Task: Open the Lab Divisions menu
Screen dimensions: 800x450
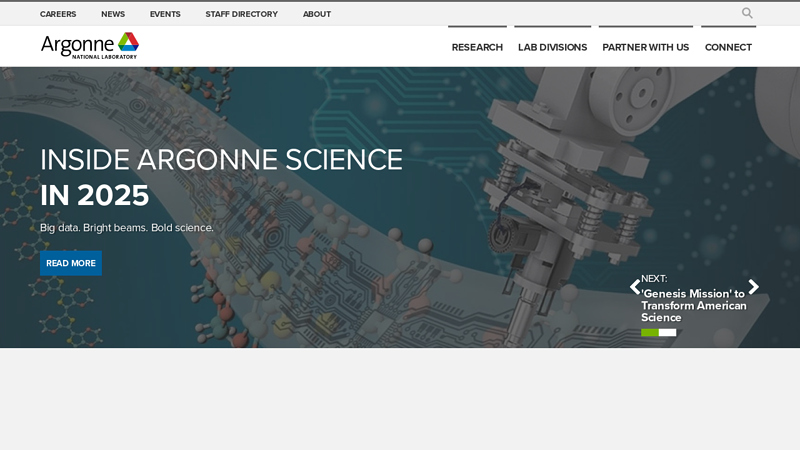Action: (x=553, y=47)
